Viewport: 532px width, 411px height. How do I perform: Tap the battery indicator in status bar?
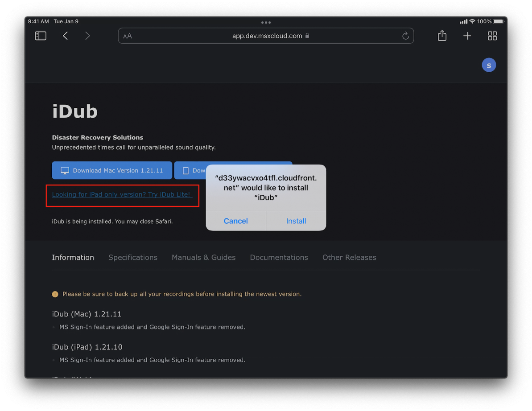(499, 21)
